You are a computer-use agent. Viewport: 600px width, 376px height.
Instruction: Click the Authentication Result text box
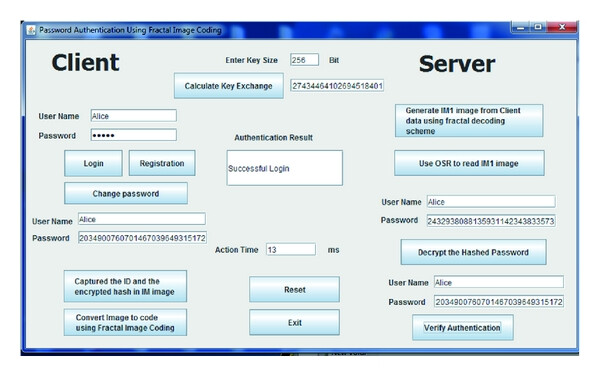[284, 168]
